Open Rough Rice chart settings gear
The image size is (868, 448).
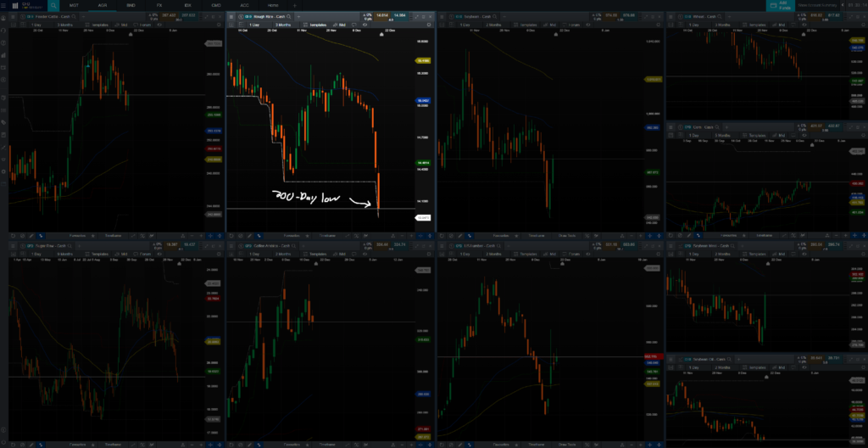click(429, 25)
